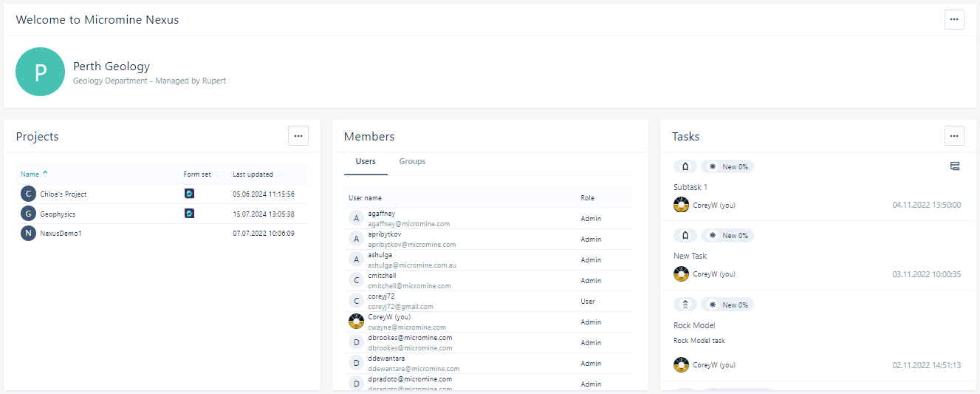
Task: Click the 'New 0%' status badge on Rock Model
Action: tap(727, 305)
